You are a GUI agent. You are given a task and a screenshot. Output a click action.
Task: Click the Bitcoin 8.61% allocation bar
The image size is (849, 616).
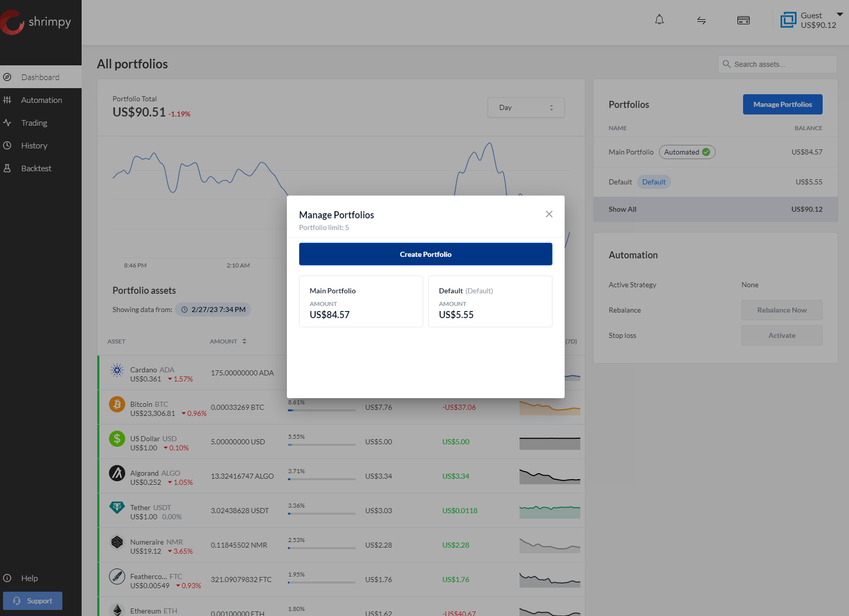[x=322, y=410]
